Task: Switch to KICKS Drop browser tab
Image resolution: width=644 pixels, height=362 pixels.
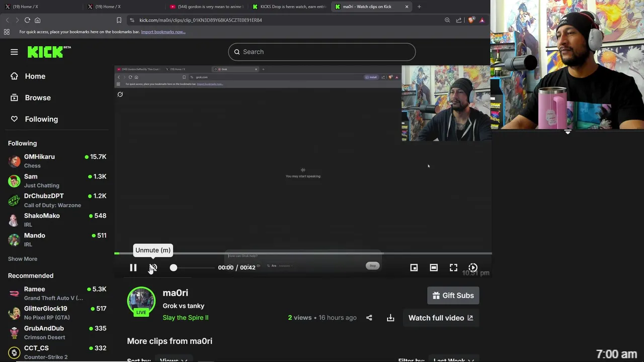Action: [x=289, y=7]
